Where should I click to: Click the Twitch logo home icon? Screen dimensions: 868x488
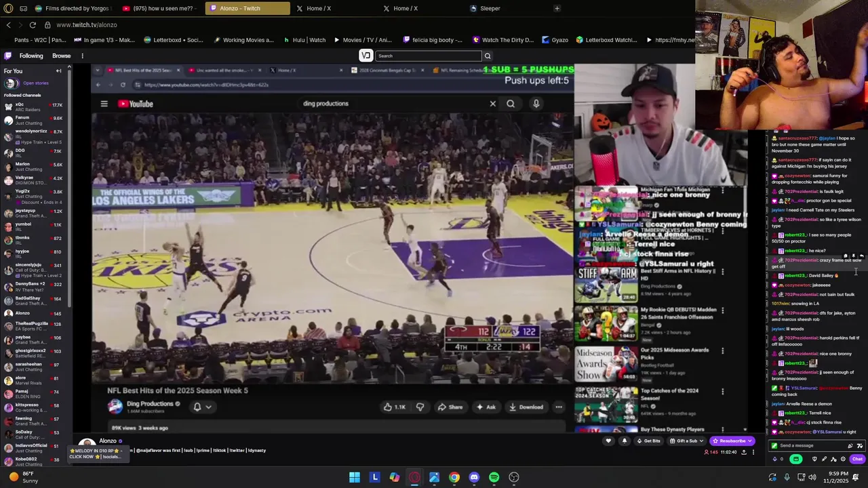(7, 56)
